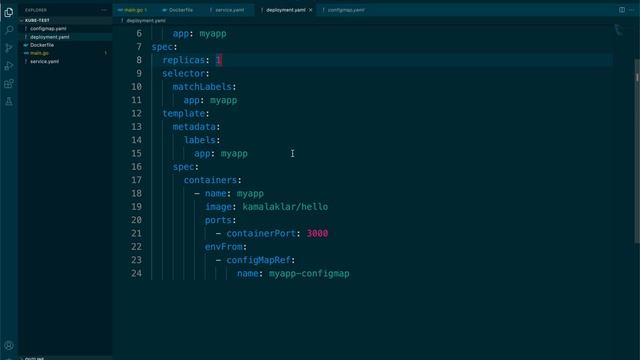Open the Testing flask view

point(9,101)
